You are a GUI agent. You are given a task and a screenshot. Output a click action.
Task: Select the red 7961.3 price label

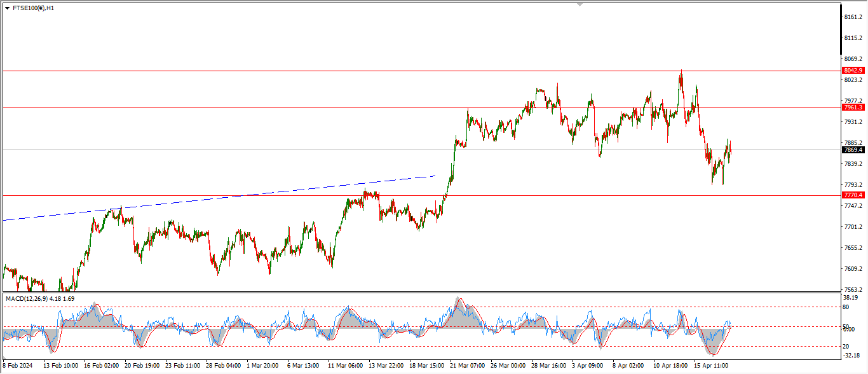pyautogui.click(x=852, y=107)
